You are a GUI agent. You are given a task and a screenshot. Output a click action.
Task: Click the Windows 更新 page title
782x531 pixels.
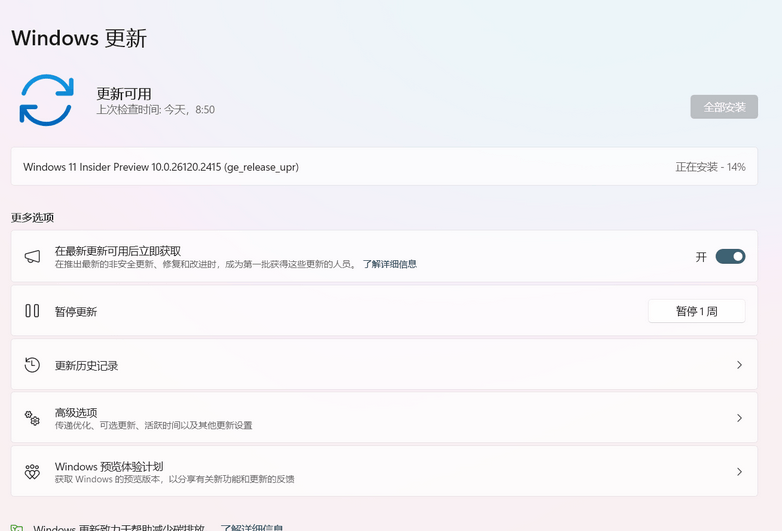(79, 38)
